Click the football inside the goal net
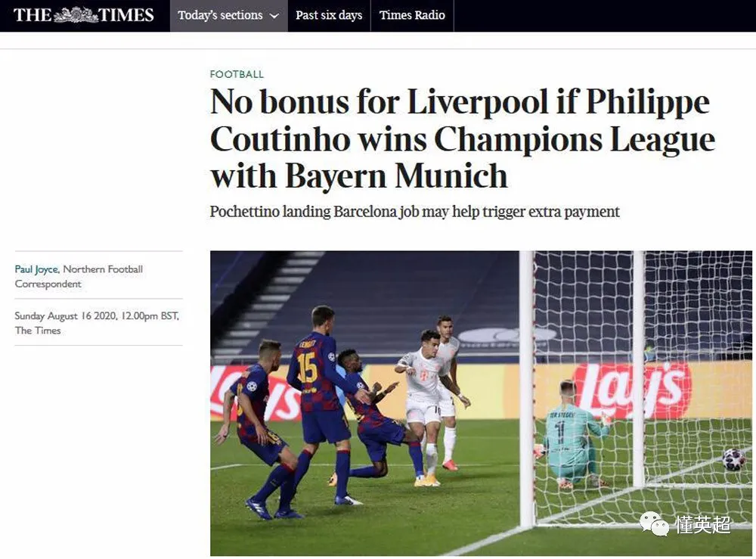 pos(734,459)
